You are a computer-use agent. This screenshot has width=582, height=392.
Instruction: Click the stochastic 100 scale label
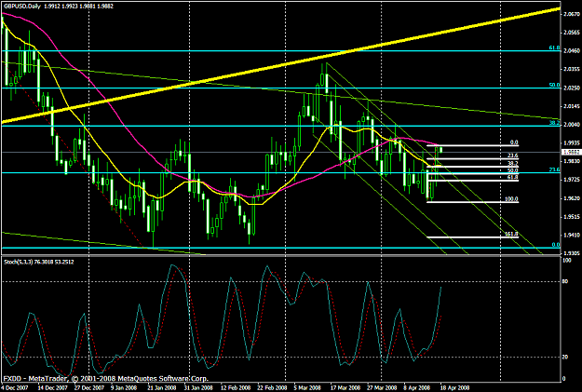pyautogui.click(x=567, y=261)
